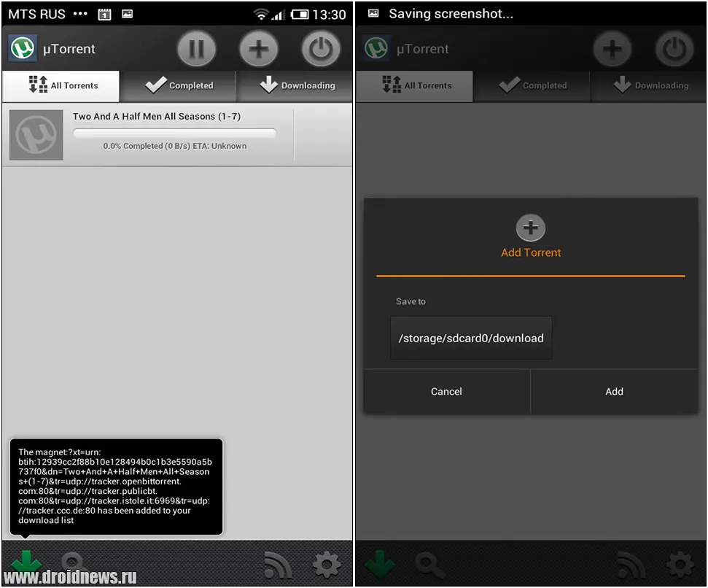Tap the search magnifier in left bottom bar
Screen dimensions: 708x588
74,564
